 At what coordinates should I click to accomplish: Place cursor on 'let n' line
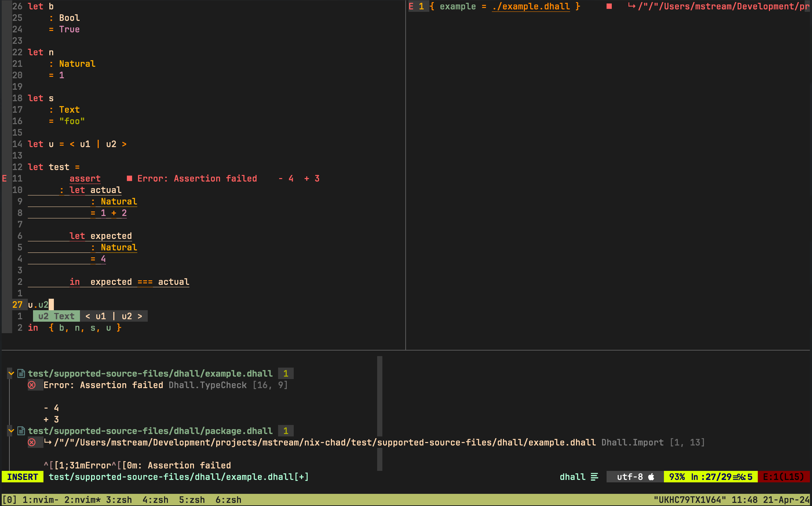[x=41, y=52]
